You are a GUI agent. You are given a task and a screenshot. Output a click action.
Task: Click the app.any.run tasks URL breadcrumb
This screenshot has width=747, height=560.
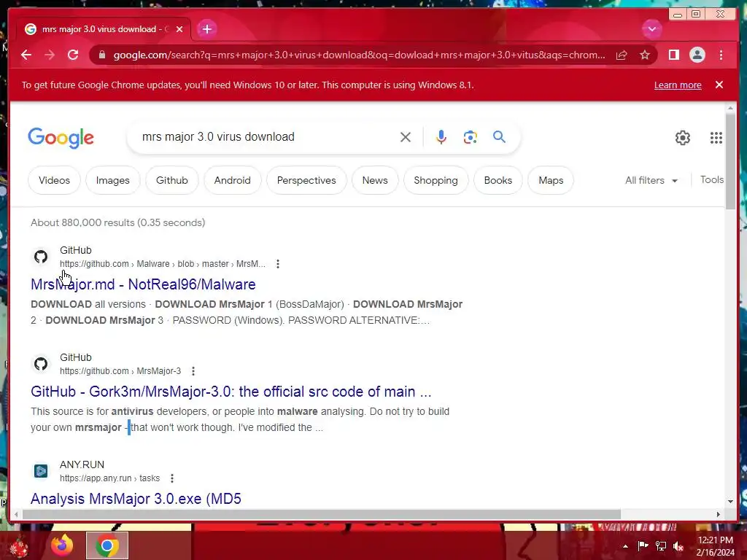point(109,478)
